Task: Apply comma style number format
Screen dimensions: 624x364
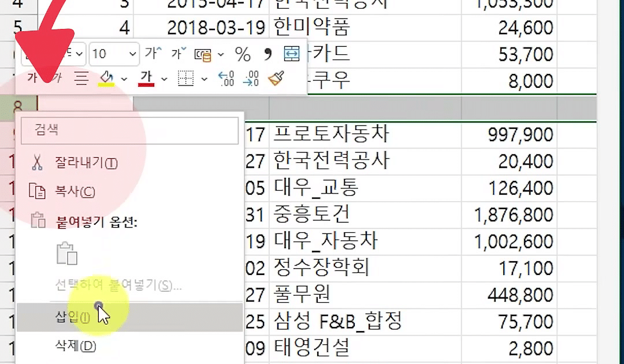Action: [268, 54]
